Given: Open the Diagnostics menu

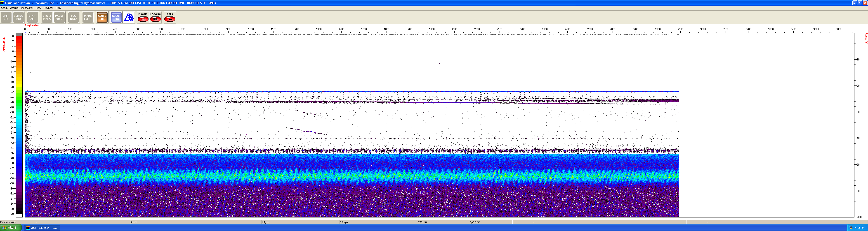Looking at the screenshot, I should tap(27, 8).
